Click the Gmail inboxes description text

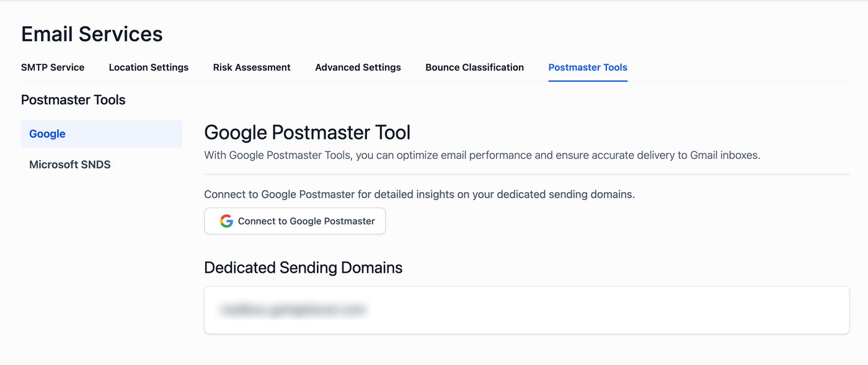click(482, 156)
